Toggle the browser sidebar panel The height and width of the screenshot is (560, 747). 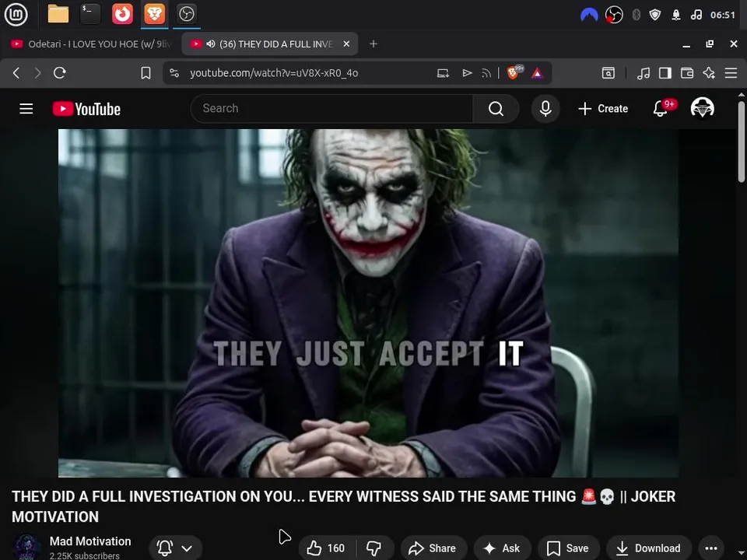(x=665, y=73)
